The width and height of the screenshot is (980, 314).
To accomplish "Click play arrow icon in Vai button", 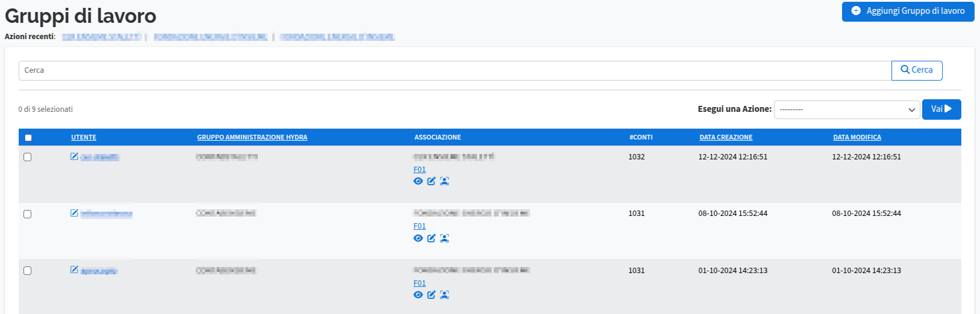I will tap(948, 109).
